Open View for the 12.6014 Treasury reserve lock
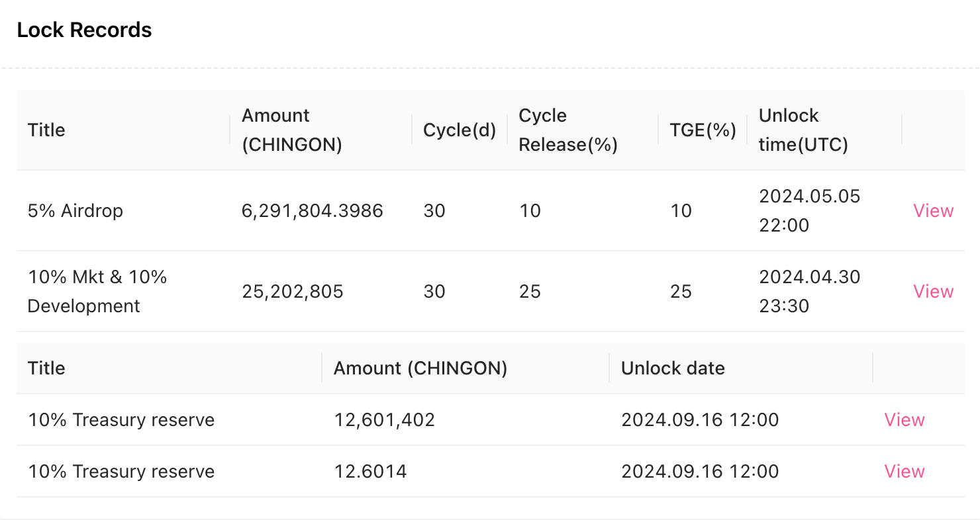980x520 pixels. tap(904, 471)
